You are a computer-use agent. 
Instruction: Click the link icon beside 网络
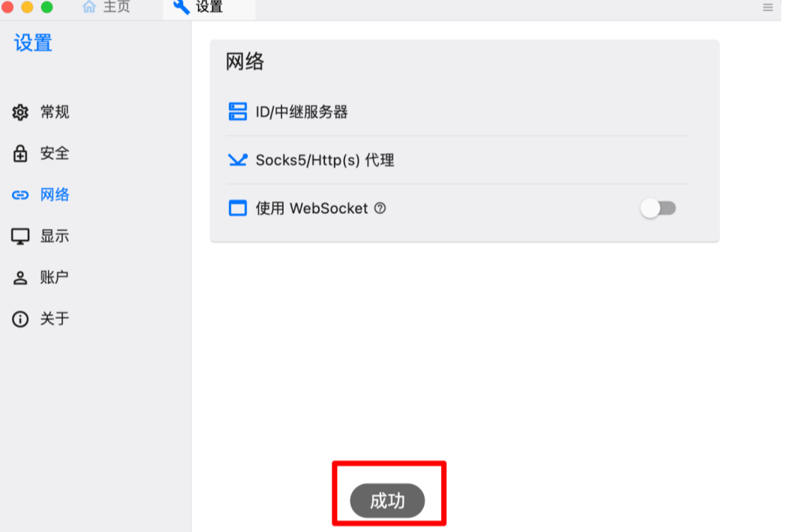tap(20, 195)
